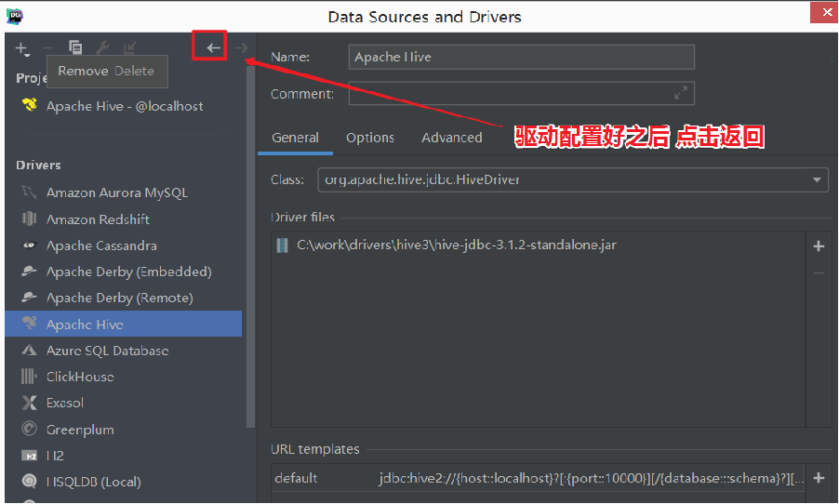839x504 pixels.
Task: Select the ClickHouse driver
Action: (80, 377)
